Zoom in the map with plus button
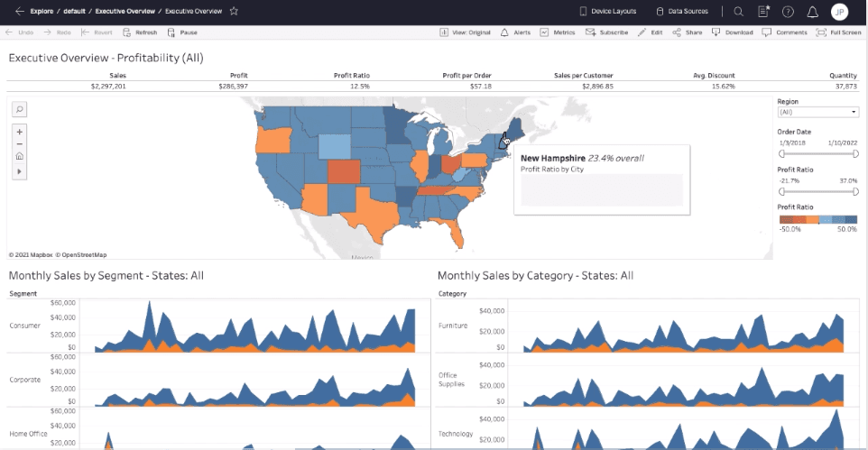The height and width of the screenshot is (450, 868). (x=19, y=132)
